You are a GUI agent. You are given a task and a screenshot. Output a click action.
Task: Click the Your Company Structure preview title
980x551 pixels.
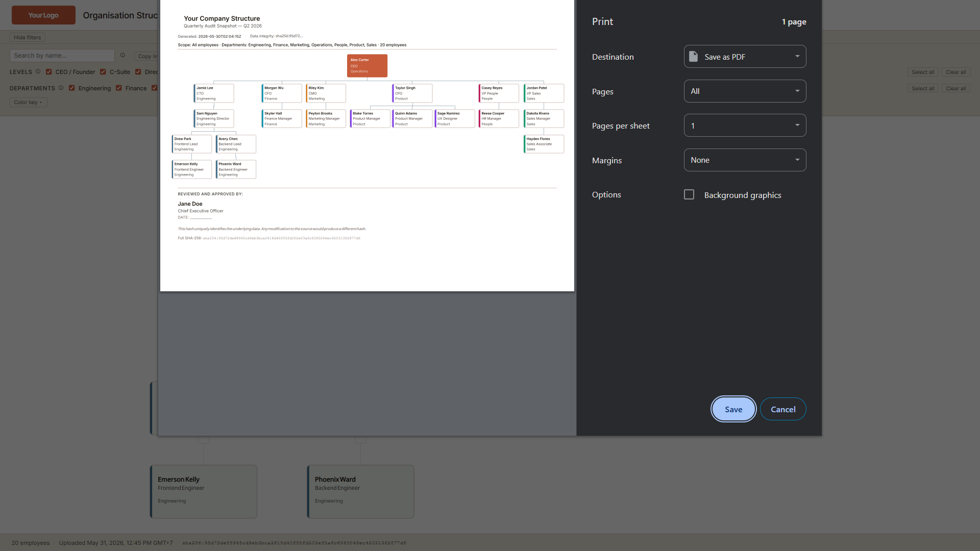click(222, 18)
